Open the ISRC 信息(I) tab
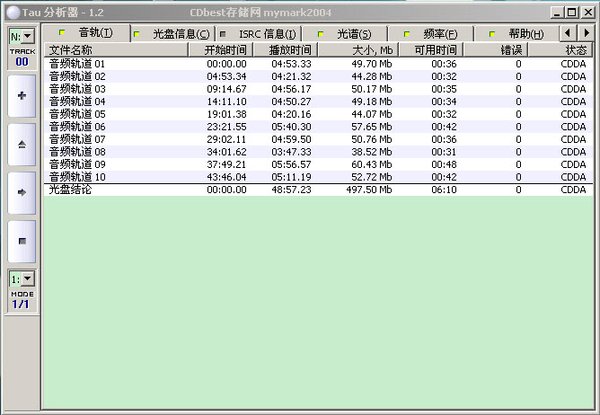Image resolution: width=600 pixels, height=415 pixels. click(259, 34)
